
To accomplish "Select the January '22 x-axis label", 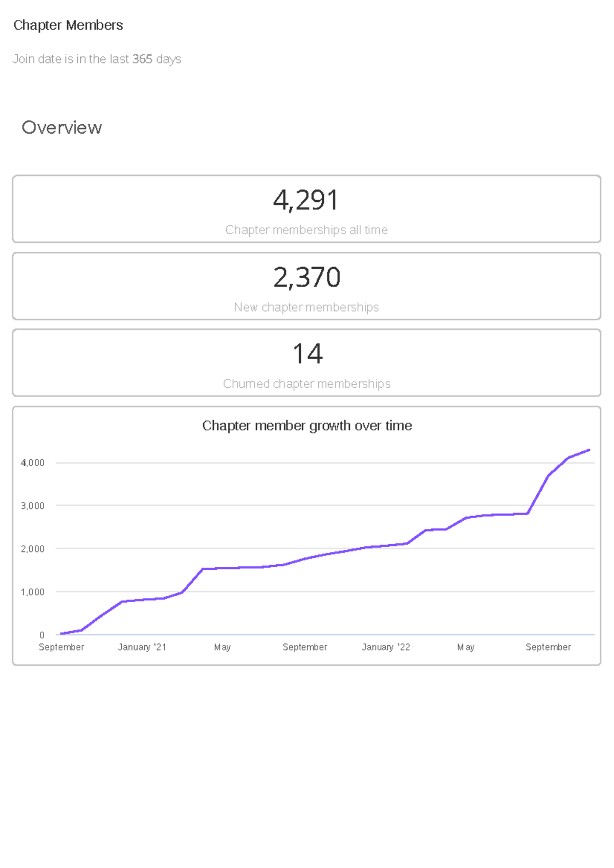I will pyautogui.click(x=386, y=647).
